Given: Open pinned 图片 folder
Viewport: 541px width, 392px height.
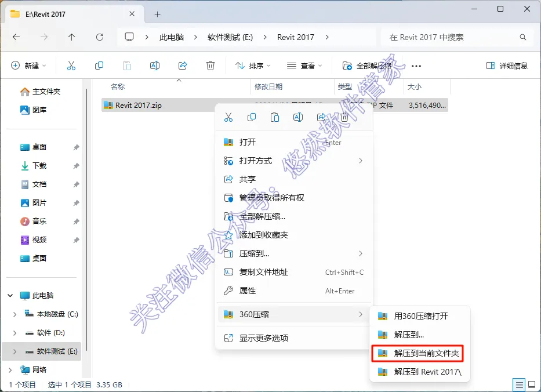Looking at the screenshot, I should point(34,203).
